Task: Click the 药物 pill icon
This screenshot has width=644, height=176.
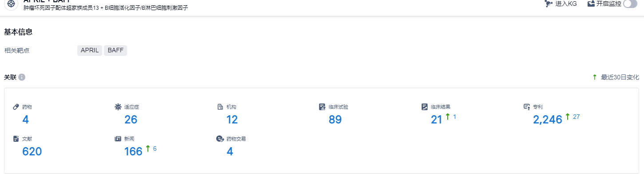Action: coord(16,107)
